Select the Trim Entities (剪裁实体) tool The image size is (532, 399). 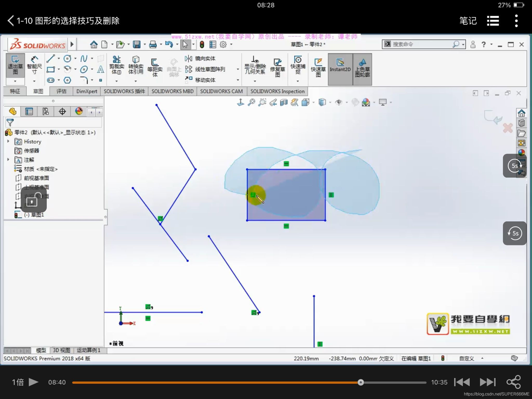tap(116, 65)
